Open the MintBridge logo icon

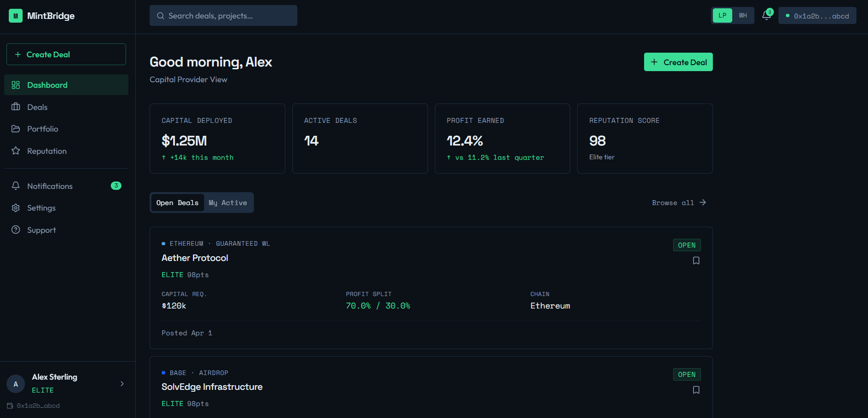coord(15,15)
